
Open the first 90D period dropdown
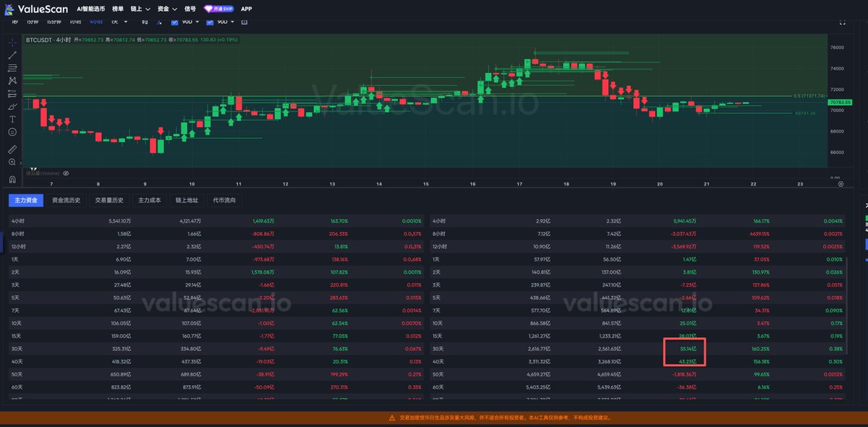tap(197, 22)
